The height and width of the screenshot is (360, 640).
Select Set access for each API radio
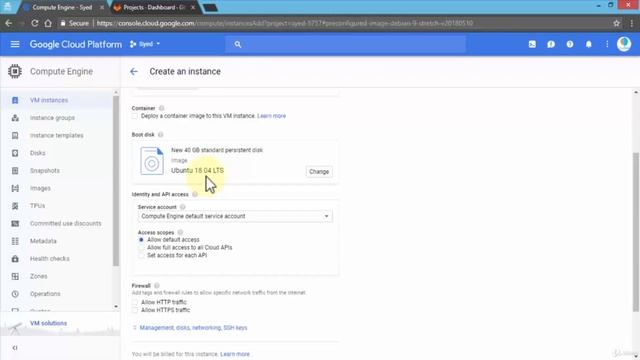[141, 255]
